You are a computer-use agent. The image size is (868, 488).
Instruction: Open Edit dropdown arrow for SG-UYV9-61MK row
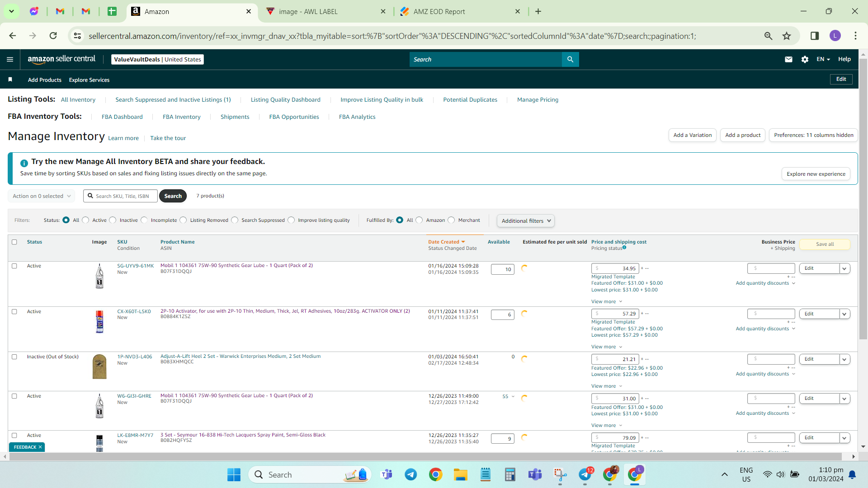(844, 268)
